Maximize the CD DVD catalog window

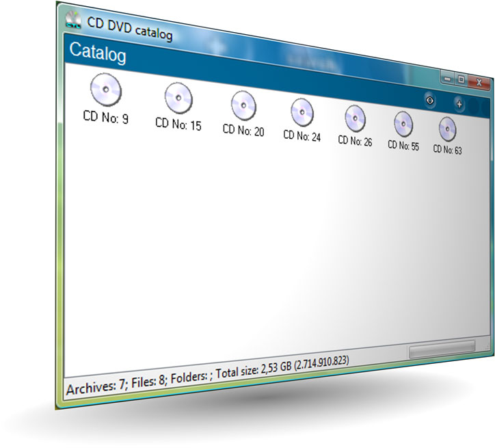pyautogui.click(x=461, y=79)
